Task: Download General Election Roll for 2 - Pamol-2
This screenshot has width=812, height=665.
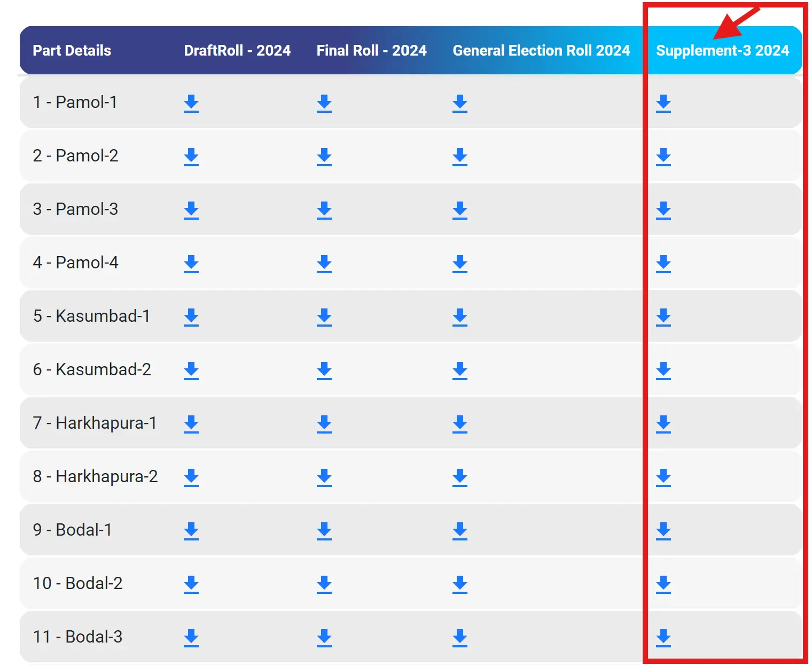Action: click(460, 157)
